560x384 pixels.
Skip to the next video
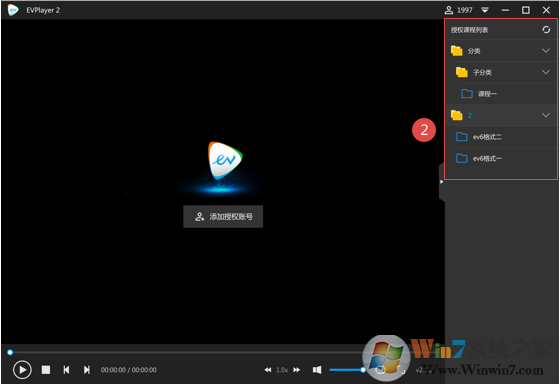coord(87,370)
